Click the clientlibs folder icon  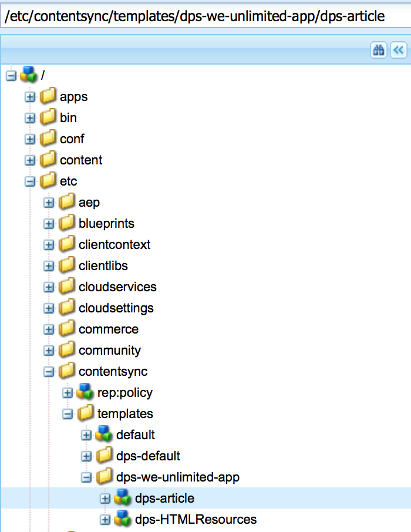pyautogui.click(x=66, y=265)
